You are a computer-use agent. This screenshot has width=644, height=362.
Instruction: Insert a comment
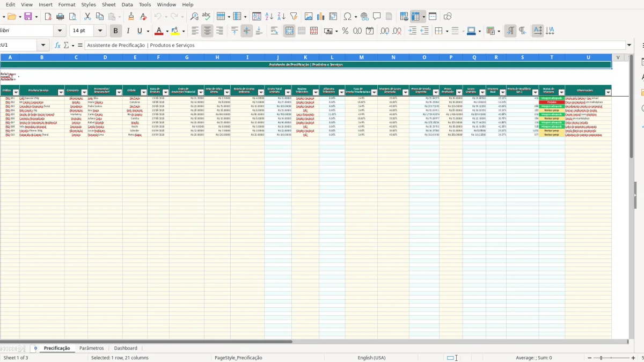(x=377, y=17)
